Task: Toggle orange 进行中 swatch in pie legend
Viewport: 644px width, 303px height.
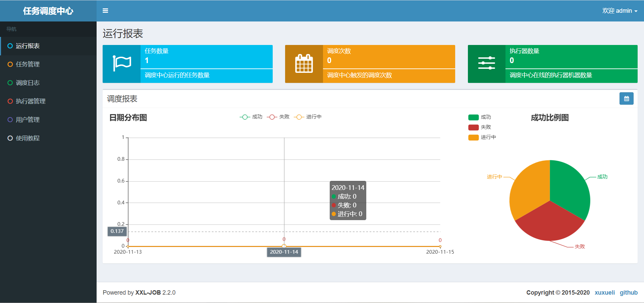Action: (473, 137)
